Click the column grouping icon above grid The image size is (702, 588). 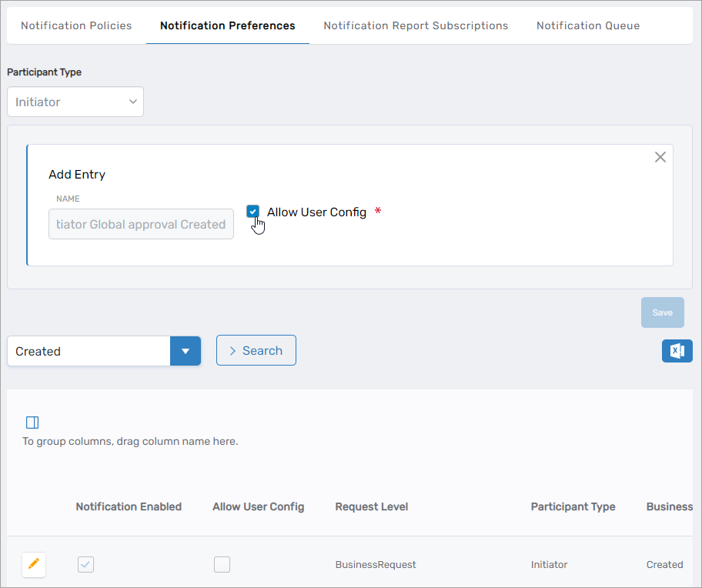tap(32, 422)
